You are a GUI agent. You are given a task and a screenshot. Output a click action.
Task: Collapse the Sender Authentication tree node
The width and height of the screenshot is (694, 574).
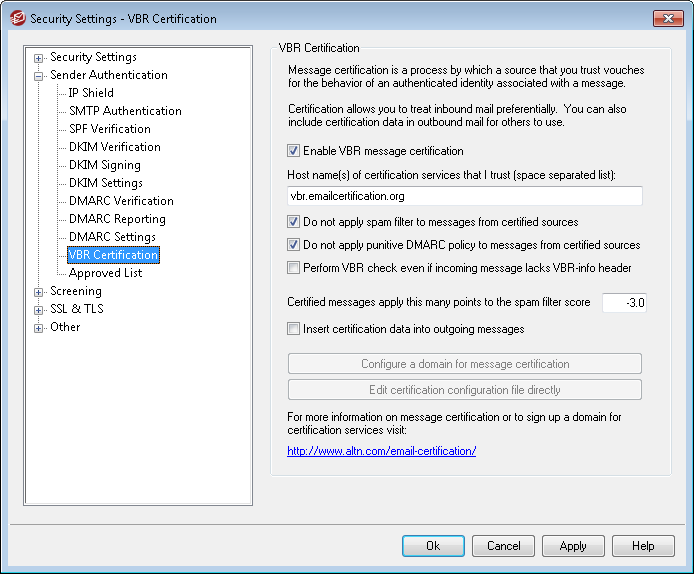point(39,75)
